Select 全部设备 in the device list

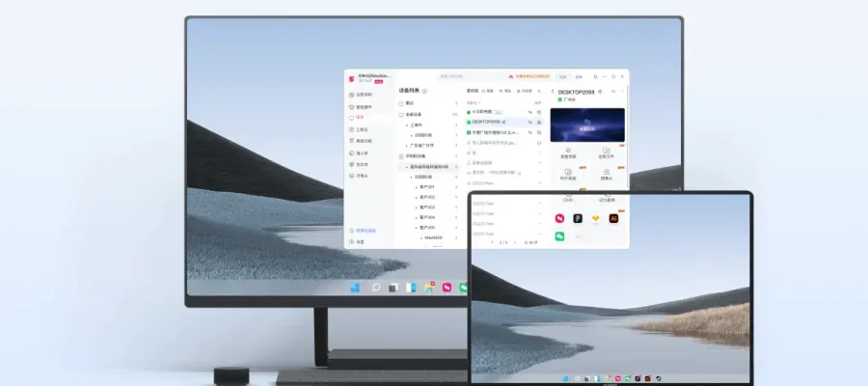point(414,114)
